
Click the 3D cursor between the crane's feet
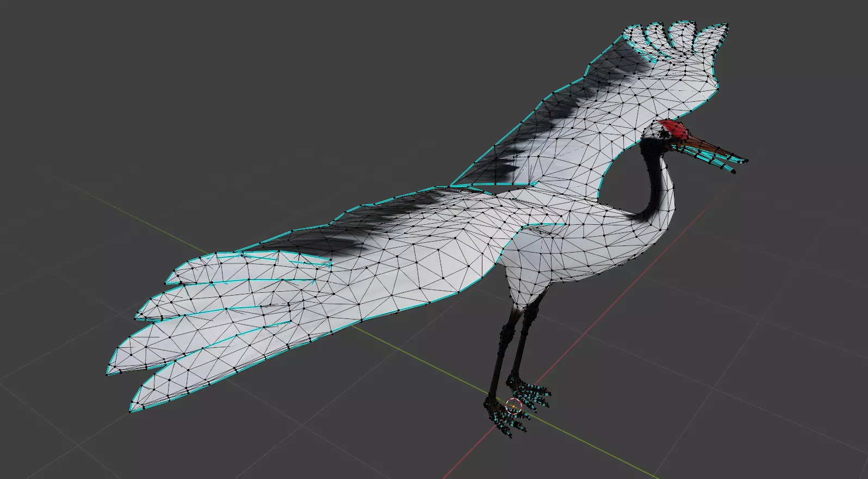513,406
